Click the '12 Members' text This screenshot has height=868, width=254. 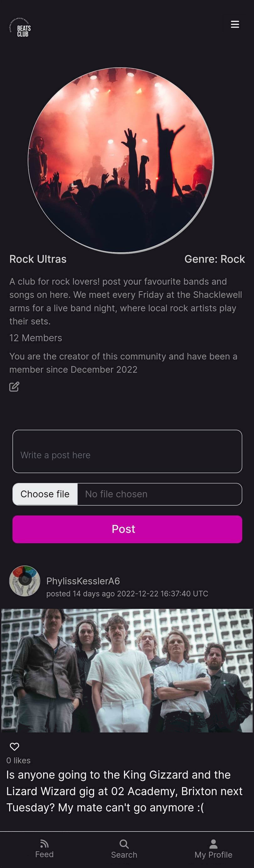[36, 338]
